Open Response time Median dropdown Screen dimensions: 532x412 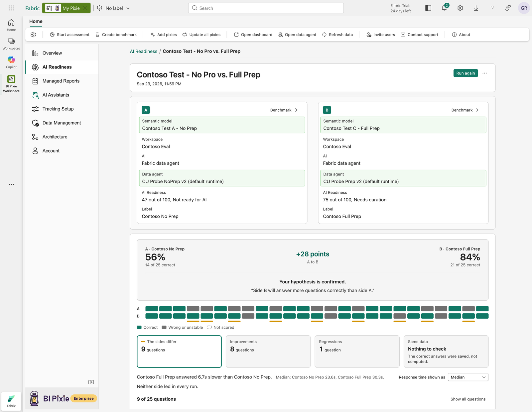[x=468, y=377]
